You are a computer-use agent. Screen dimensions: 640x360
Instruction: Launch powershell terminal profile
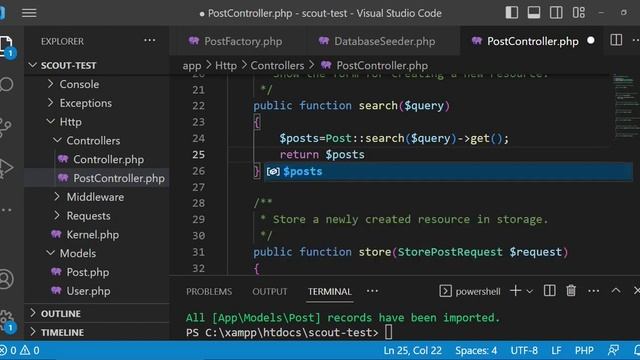pyautogui.click(x=470, y=291)
